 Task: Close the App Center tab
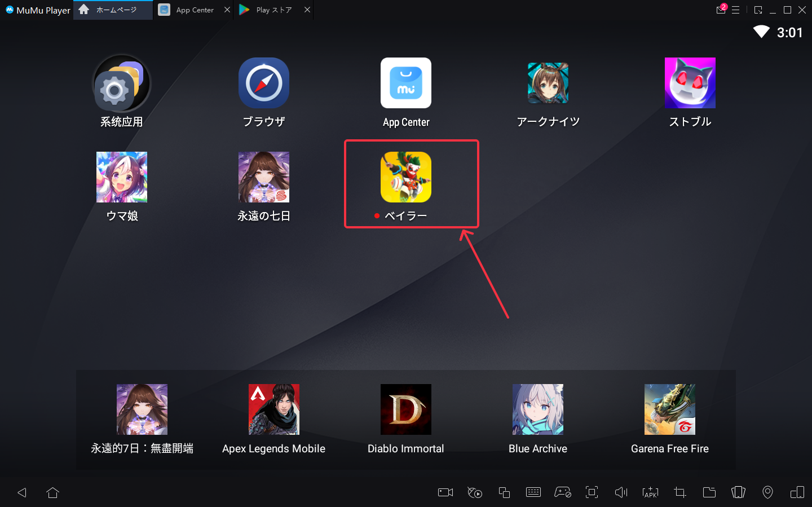(227, 10)
